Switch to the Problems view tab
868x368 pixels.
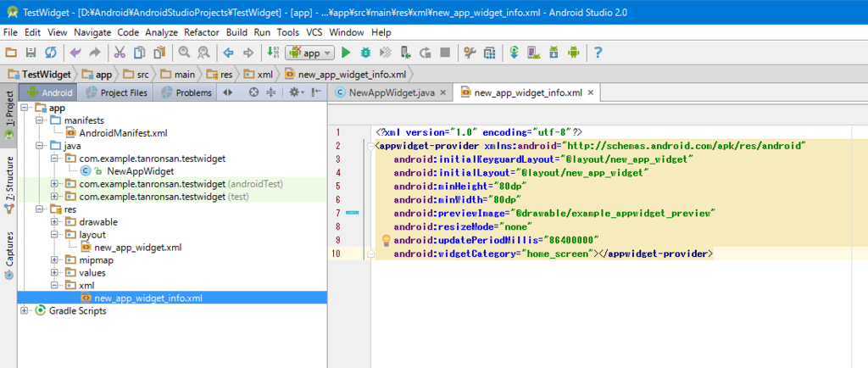click(x=186, y=93)
